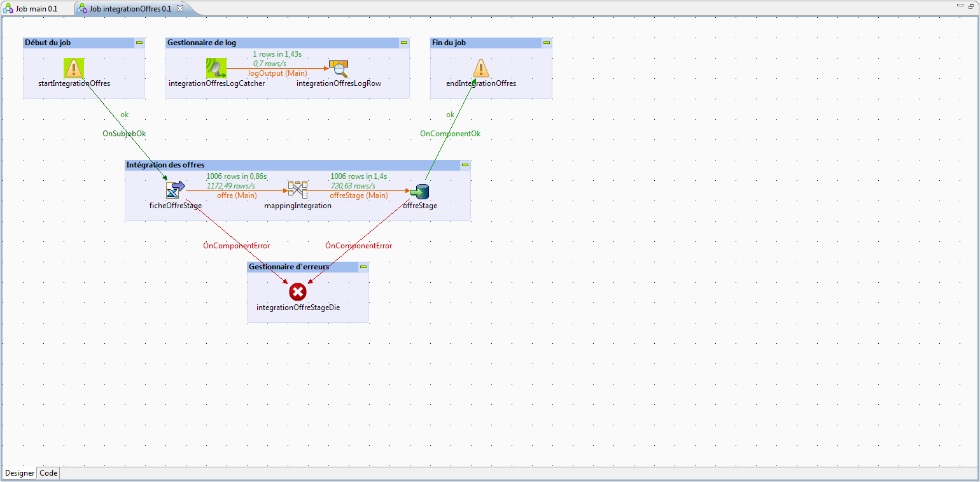
Task: Collapse the Intégration des offres subjob
Action: 465,165
